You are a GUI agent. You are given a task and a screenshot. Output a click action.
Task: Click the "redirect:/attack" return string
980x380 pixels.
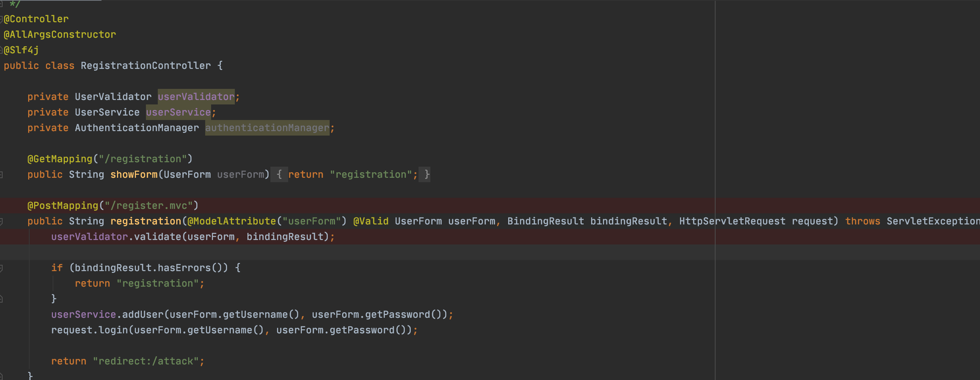point(149,361)
